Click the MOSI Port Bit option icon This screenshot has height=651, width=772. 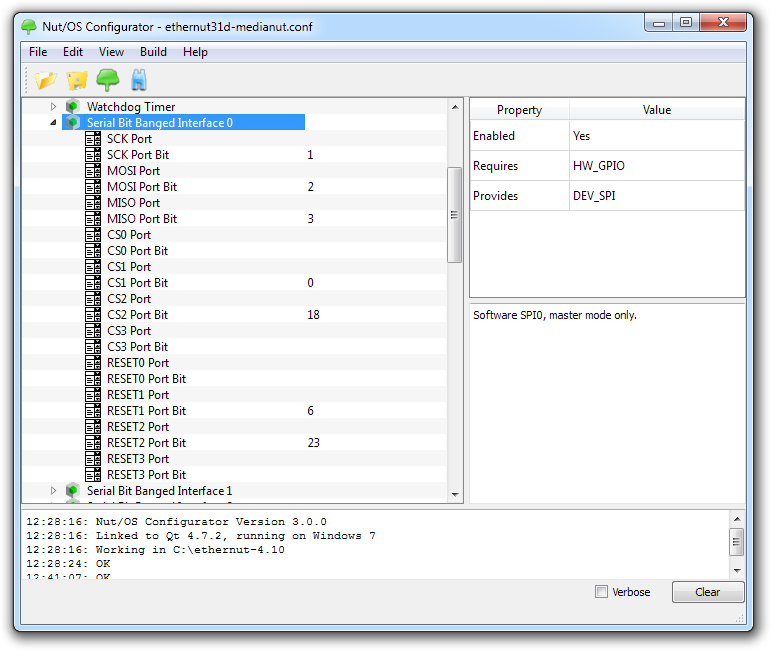[93, 187]
